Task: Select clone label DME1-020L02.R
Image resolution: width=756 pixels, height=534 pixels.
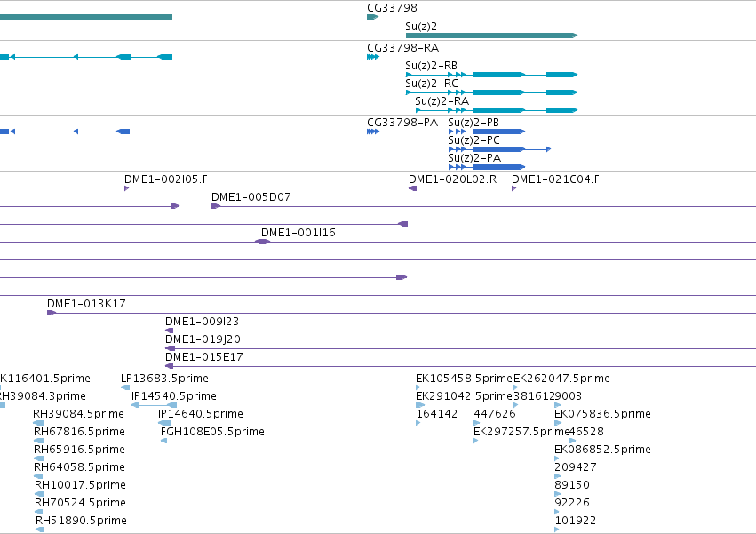Action: point(453,179)
